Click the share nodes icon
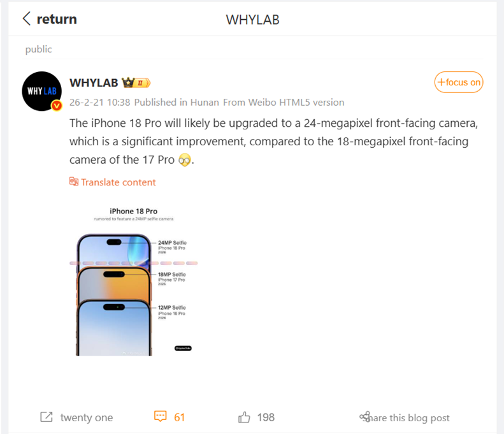The image size is (504, 434). tap(365, 417)
